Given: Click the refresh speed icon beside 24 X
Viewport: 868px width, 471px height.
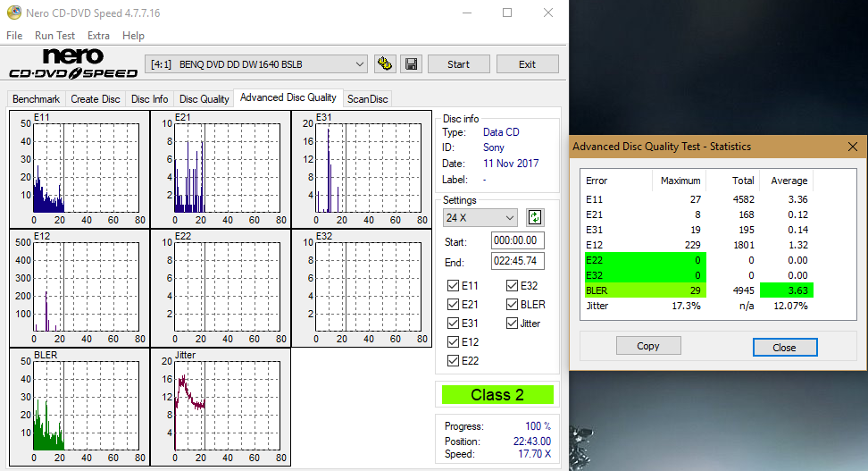Looking at the screenshot, I should pos(535,217).
